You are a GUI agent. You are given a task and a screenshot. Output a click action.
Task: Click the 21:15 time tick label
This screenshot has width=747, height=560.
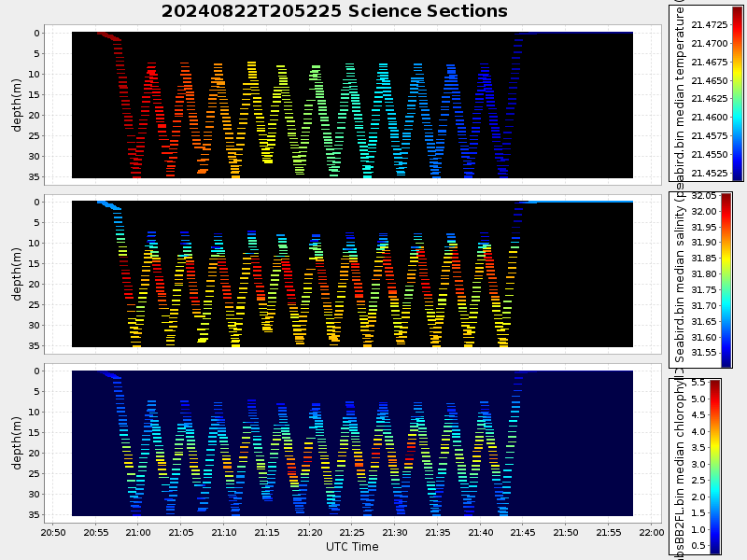click(x=267, y=532)
